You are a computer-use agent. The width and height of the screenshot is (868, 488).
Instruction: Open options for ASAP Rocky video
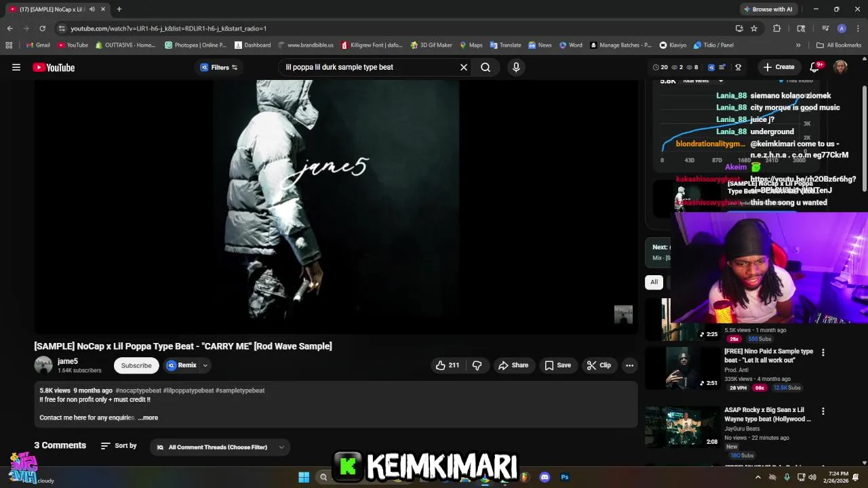point(823,411)
